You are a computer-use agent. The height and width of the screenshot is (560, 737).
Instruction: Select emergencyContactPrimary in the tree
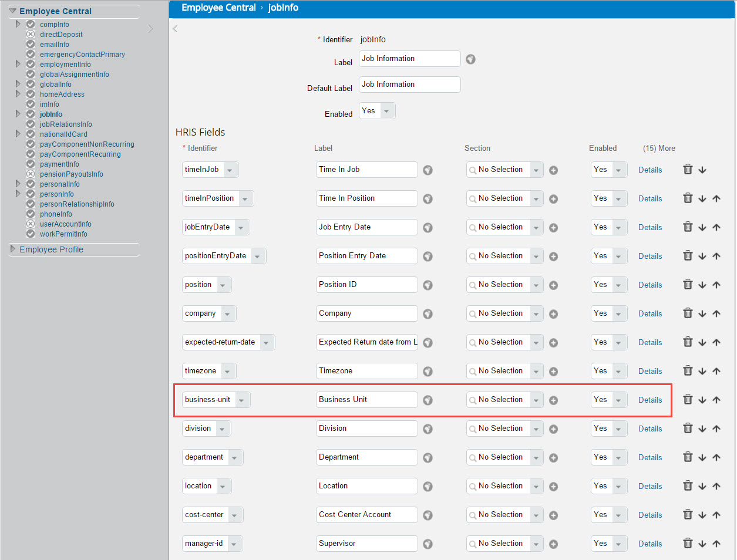(x=82, y=55)
